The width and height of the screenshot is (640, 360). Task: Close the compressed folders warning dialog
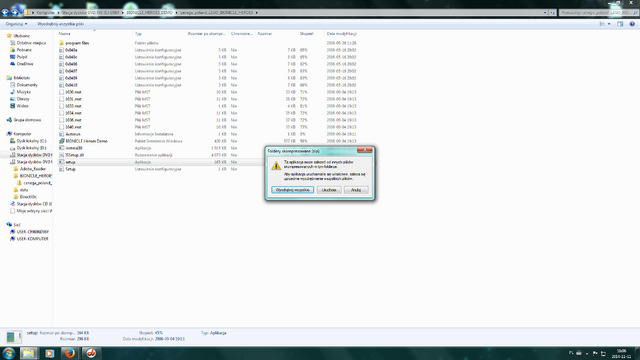point(365,150)
